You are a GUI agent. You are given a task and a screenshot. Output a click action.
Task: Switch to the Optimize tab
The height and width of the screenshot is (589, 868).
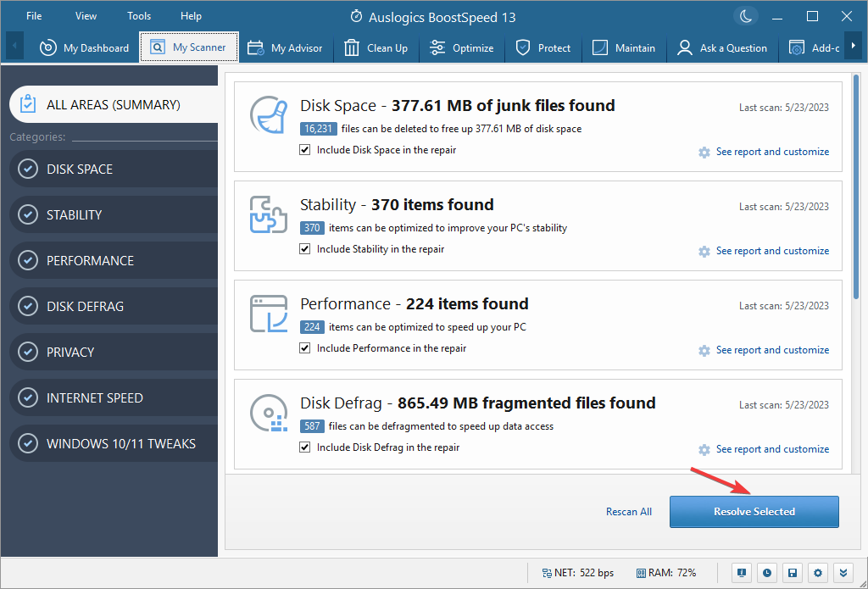pyautogui.click(x=461, y=47)
